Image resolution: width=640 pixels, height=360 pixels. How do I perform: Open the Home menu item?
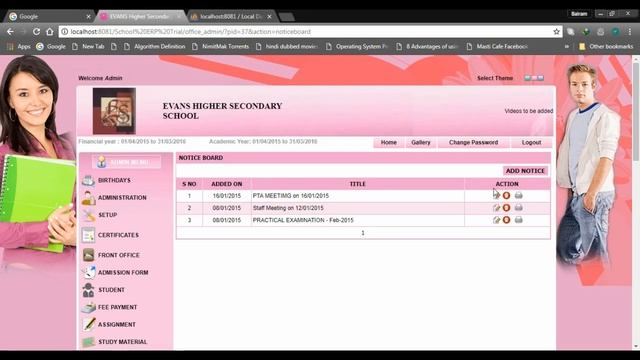(x=389, y=142)
